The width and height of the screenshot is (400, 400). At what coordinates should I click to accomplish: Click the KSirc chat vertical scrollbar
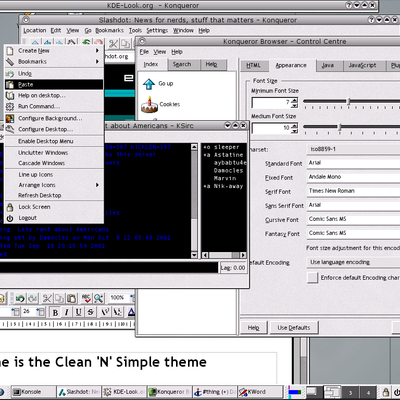194,201
